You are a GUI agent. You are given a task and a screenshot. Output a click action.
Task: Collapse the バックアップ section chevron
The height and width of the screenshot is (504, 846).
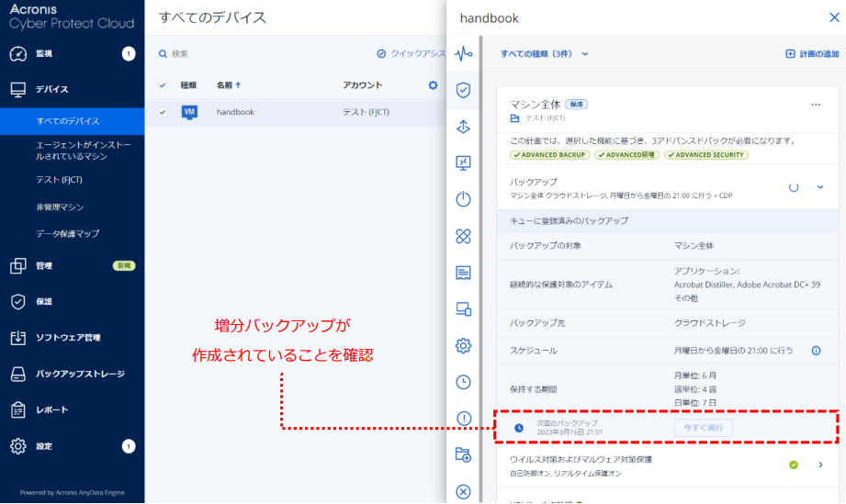[820, 187]
